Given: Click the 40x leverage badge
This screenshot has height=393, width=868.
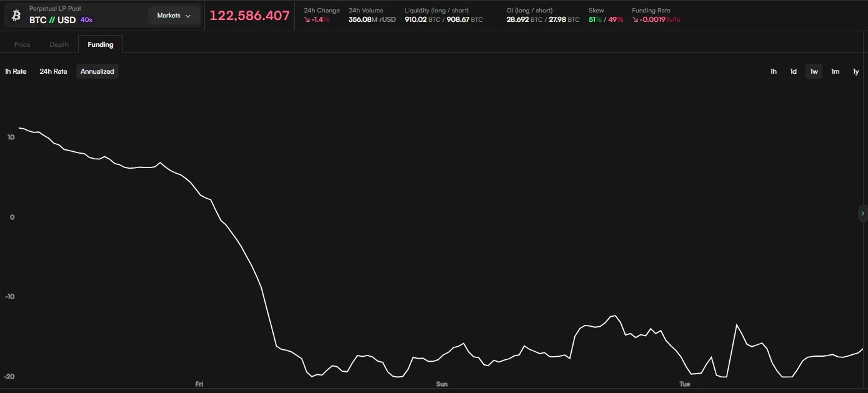Looking at the screenshot, I should (x=86, y=20).
